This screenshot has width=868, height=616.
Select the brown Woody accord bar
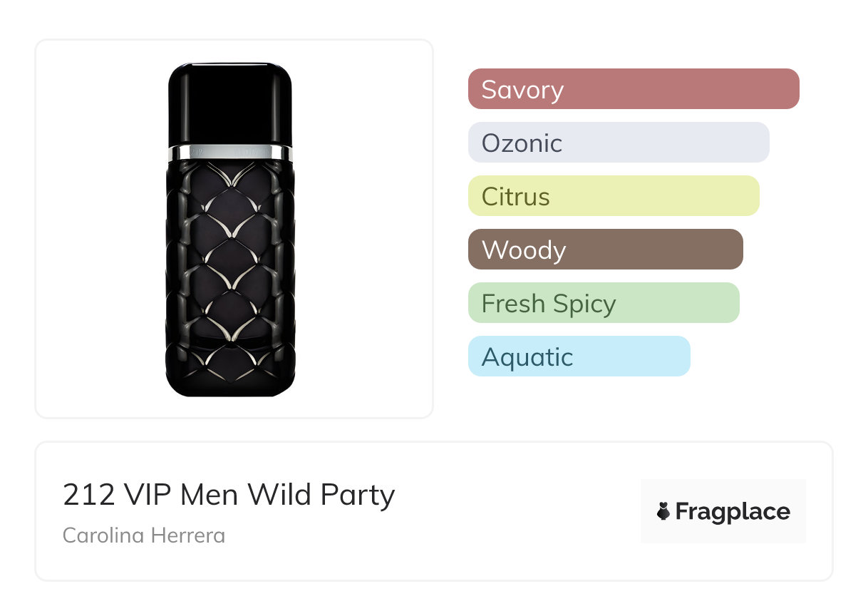coord(605,250)
